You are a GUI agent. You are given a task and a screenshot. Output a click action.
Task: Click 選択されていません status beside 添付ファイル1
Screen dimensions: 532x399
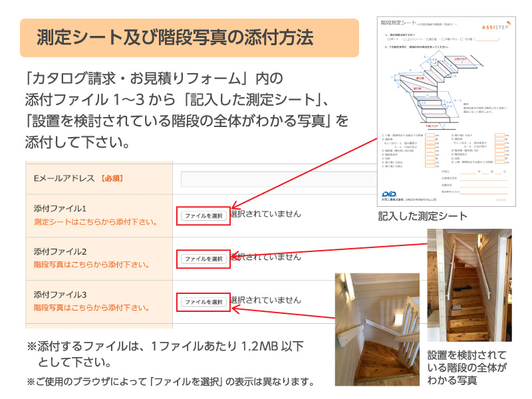point(265,213)
